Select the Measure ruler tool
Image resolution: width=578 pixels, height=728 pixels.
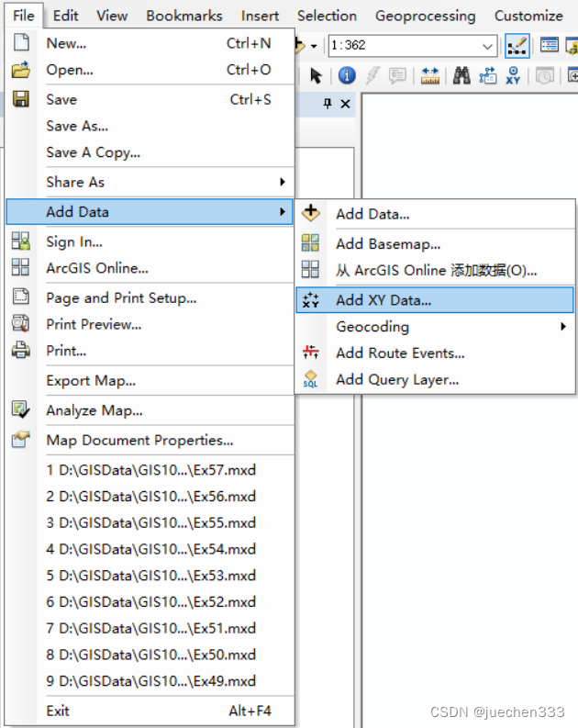tap(430, 75)
